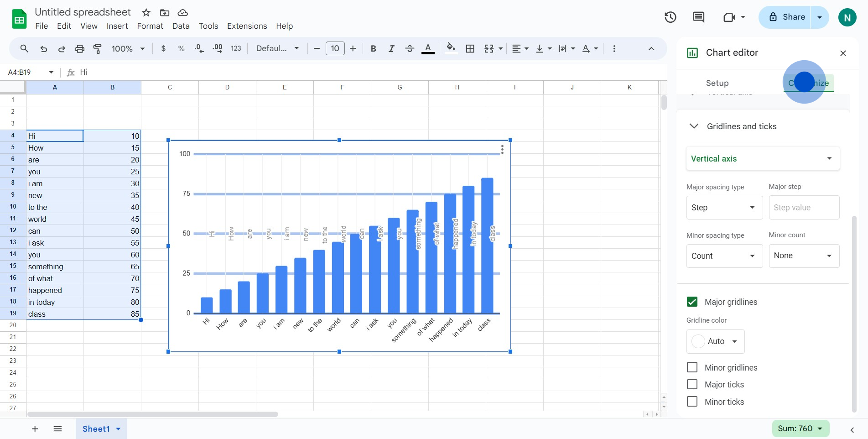Open Minor spacing type Count dropdown
Image resolution: width=868 pixels, height=439 pixels.
click(724, 256)
